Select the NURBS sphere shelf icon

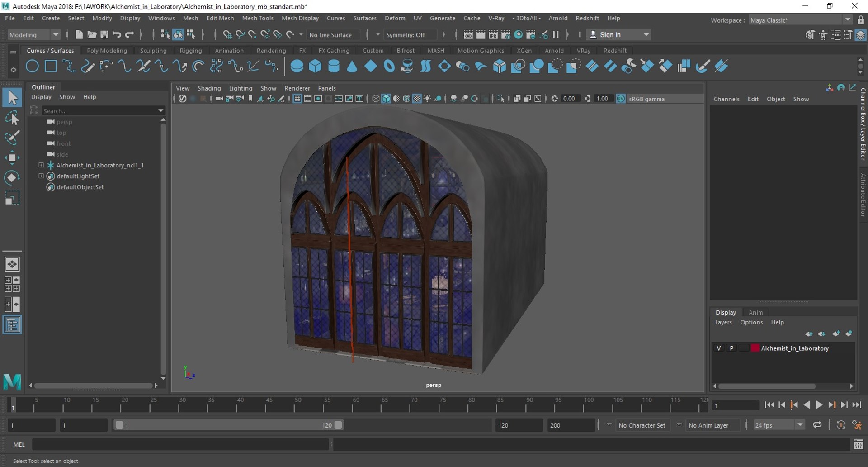[297, 67]
